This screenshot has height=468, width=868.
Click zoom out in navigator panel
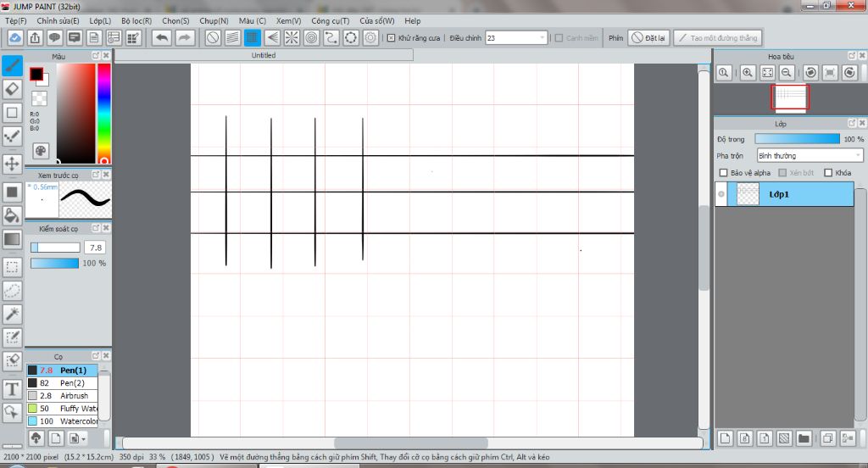click(786, 73)
